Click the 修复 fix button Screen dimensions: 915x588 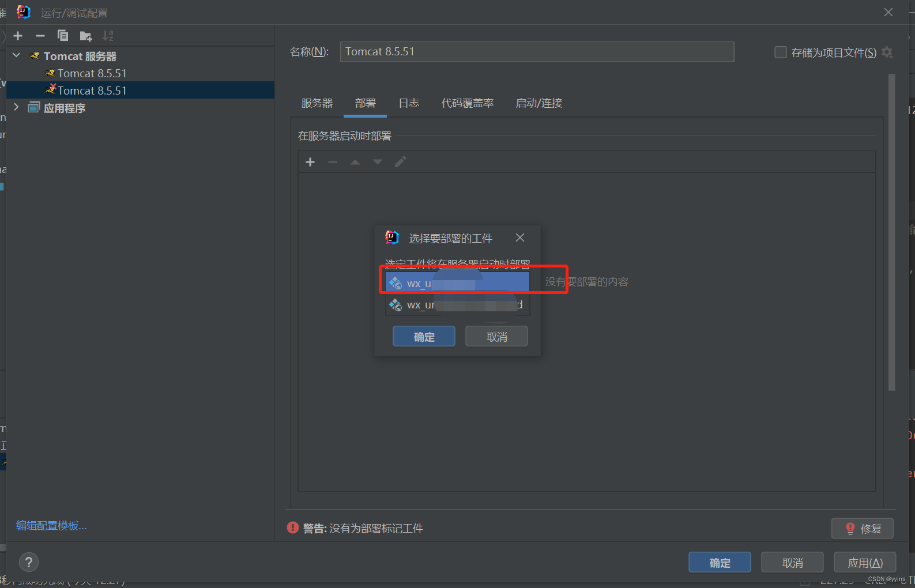pos(863,529)
